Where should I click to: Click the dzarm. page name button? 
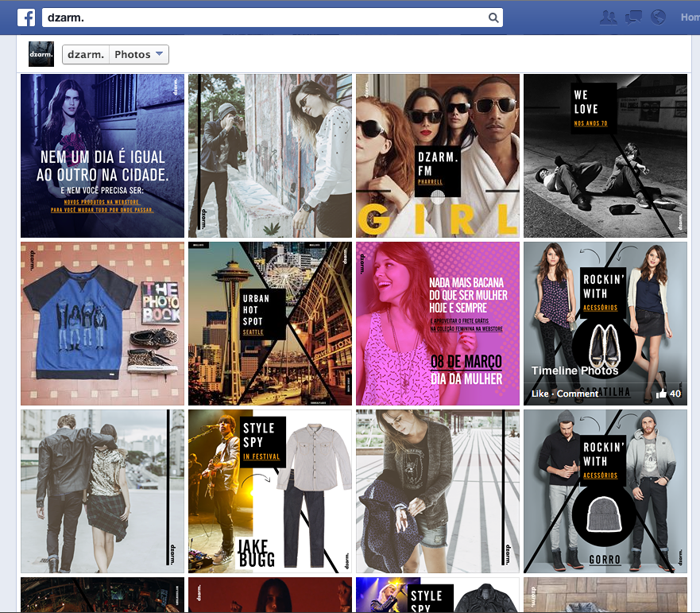tap(86, 55)
